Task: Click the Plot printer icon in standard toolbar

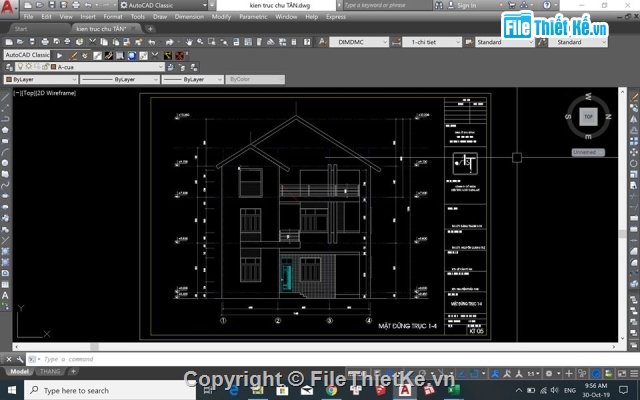Action: [45, 42]
